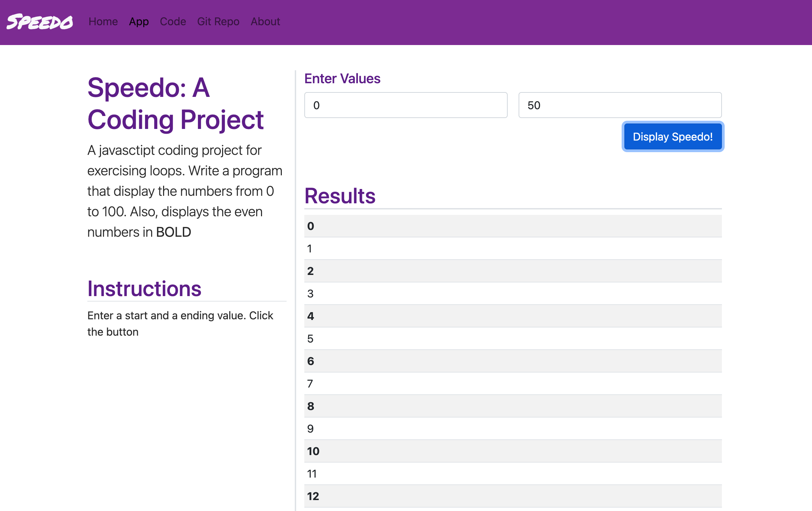Screen dimensions: 812x511
Task: Select result row showing 0
Action: click(x=513, y=226)
